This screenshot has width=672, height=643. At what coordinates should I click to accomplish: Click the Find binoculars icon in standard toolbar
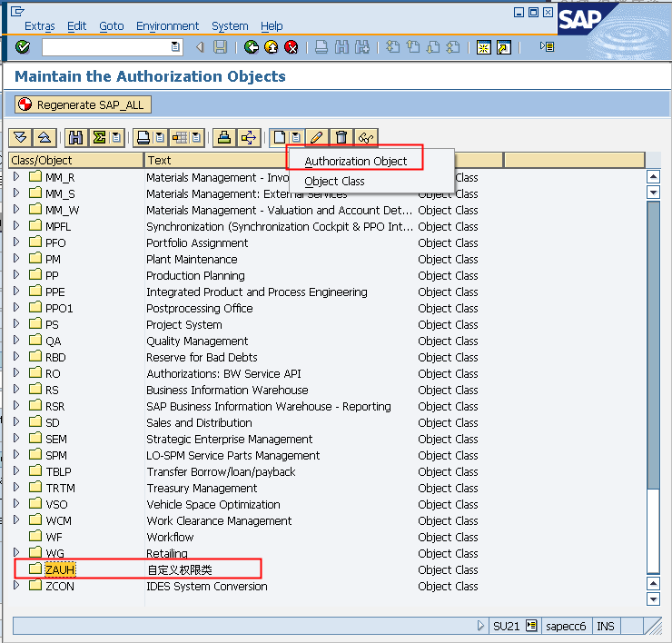(341, 46)
